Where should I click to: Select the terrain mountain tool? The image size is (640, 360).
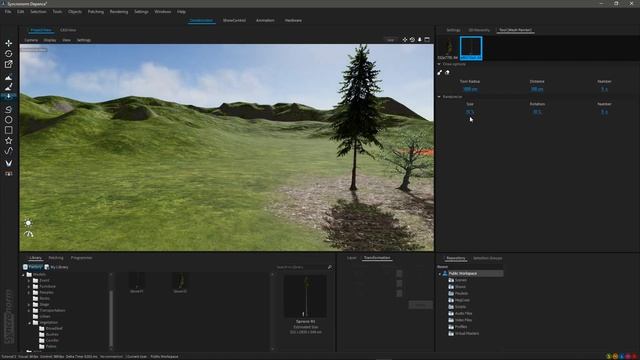click(9, 78)
